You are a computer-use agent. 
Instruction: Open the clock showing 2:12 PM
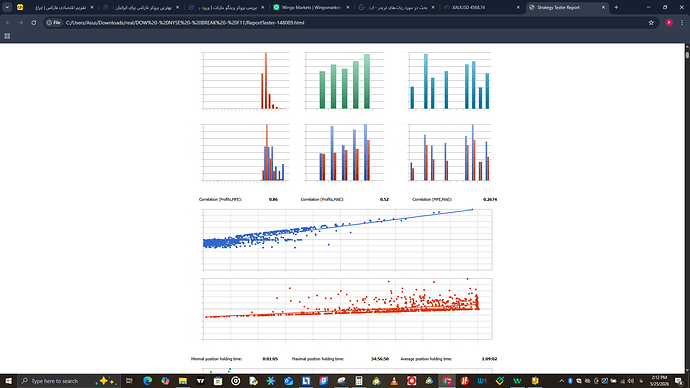coord(659,381)
